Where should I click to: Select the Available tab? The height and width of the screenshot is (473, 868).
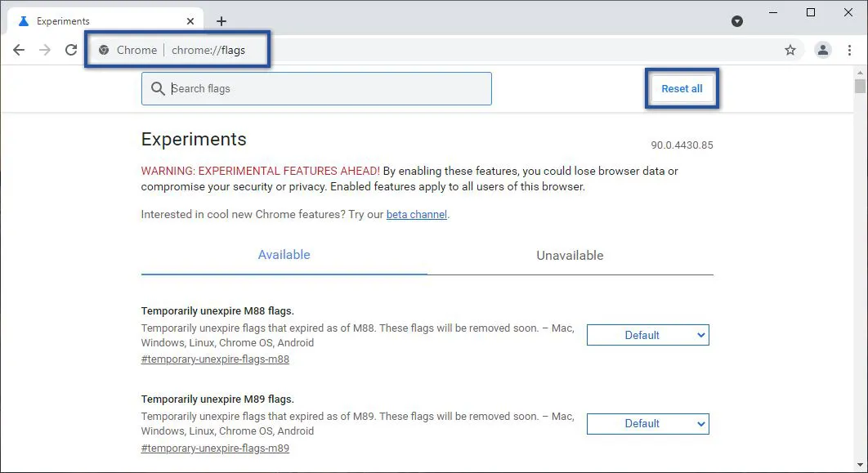click(x=284, y=255)
